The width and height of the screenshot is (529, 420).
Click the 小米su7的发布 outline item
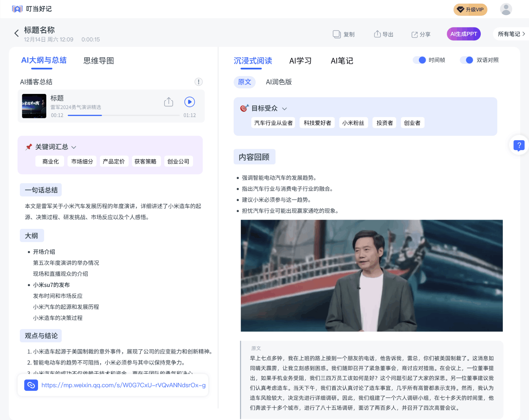point(51,285)
